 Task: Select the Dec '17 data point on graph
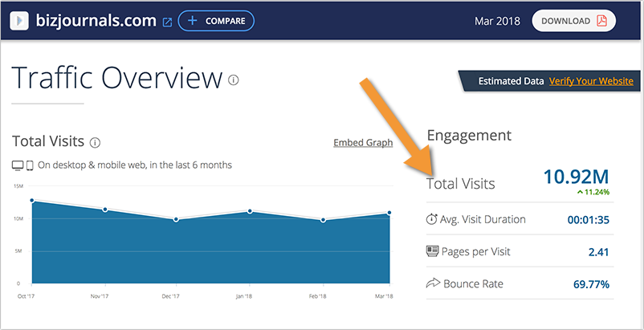[x=176, y=219]
